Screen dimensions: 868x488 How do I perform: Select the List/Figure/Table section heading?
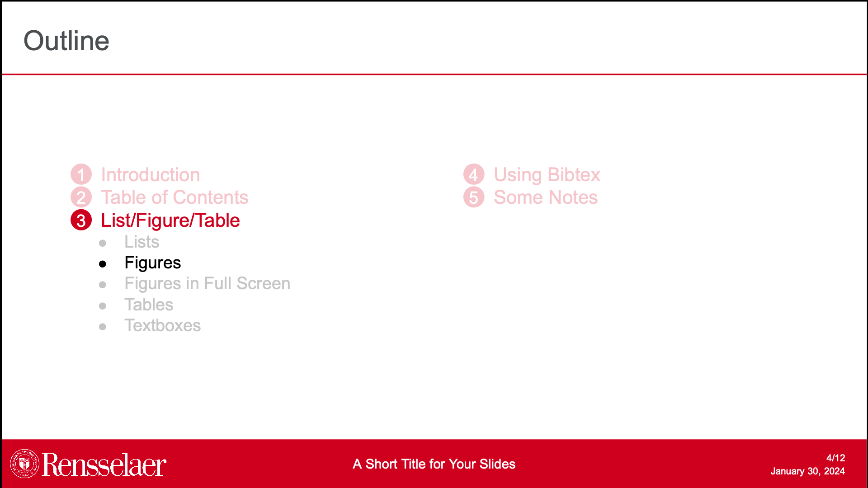tap(170, 221)
